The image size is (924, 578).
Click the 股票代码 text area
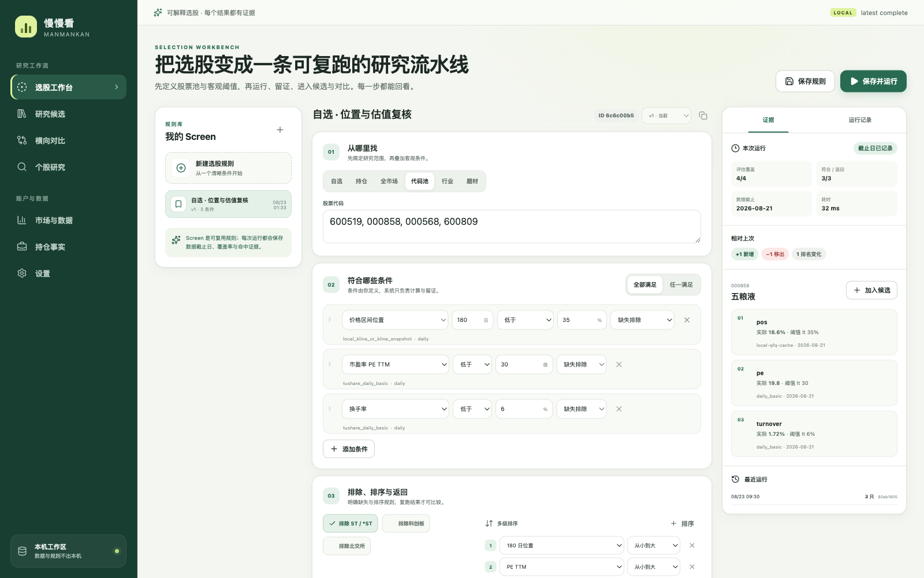click(x=512, y=227)
